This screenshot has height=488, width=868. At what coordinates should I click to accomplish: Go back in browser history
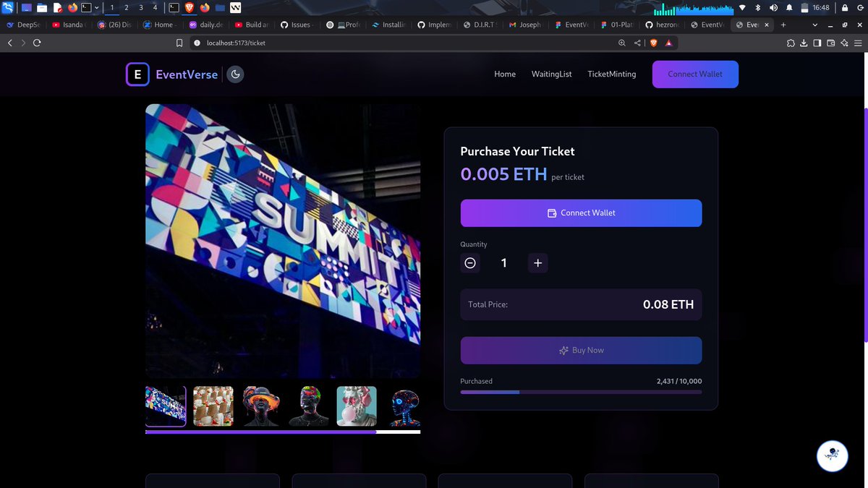[10, 43]
